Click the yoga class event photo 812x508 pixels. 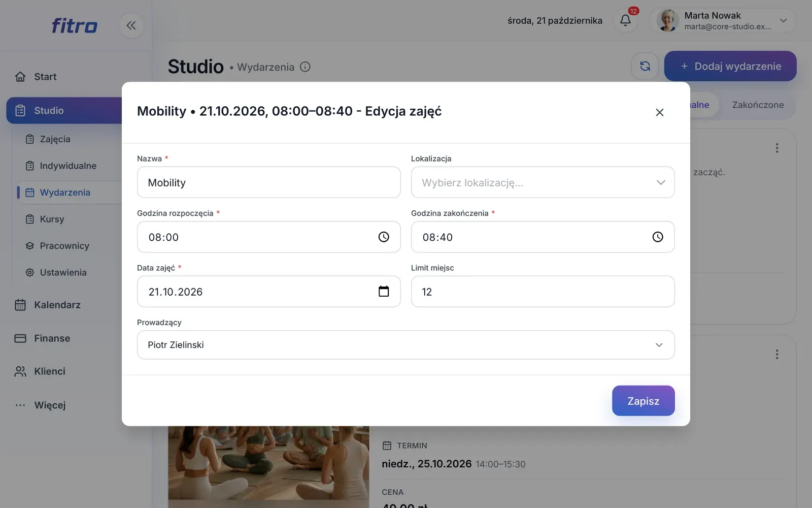pyautogui.click(x=268, y=466)
